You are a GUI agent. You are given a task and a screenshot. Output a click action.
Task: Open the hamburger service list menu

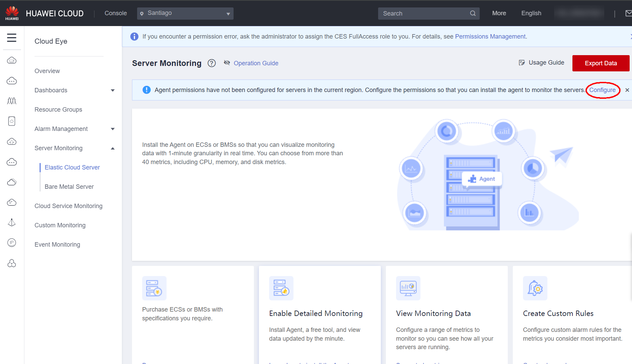tap(12, 38)
